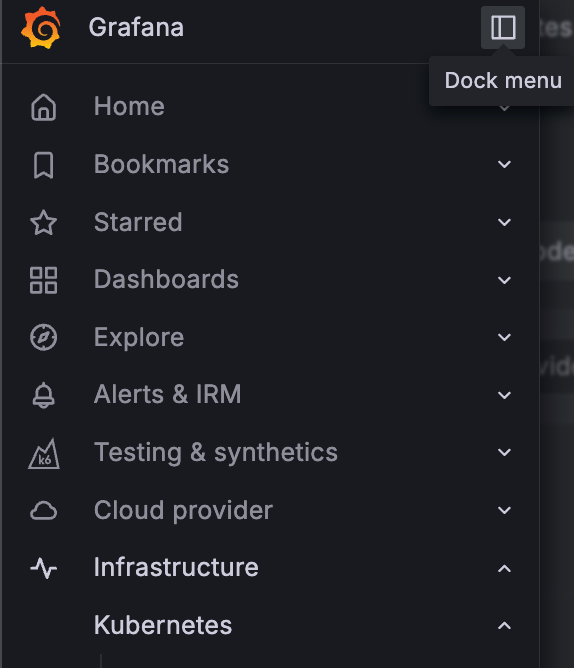Open the Bookmarks menu item
The image size is (574, 668).
pos(162,164)
